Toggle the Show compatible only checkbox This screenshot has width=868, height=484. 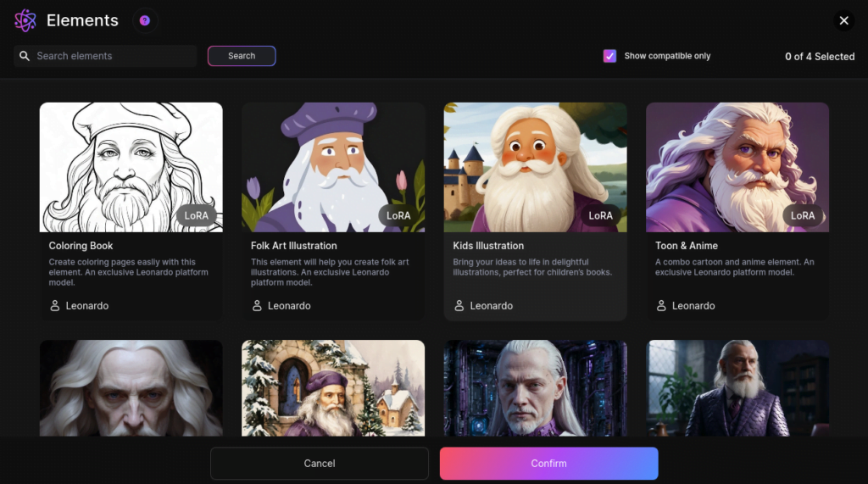coord(609,56)
